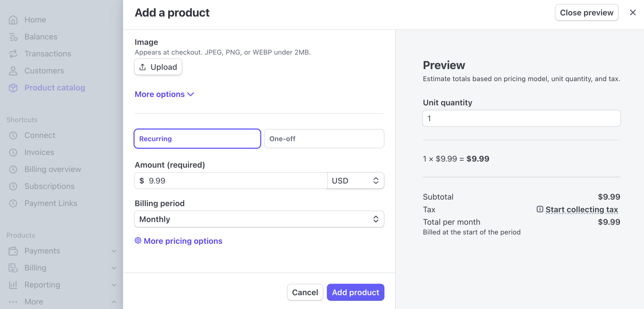This screenshot has height=309, width=644.
Task: Open the Reporting chart icon in sidebar
Action: (x=13, y=285)
